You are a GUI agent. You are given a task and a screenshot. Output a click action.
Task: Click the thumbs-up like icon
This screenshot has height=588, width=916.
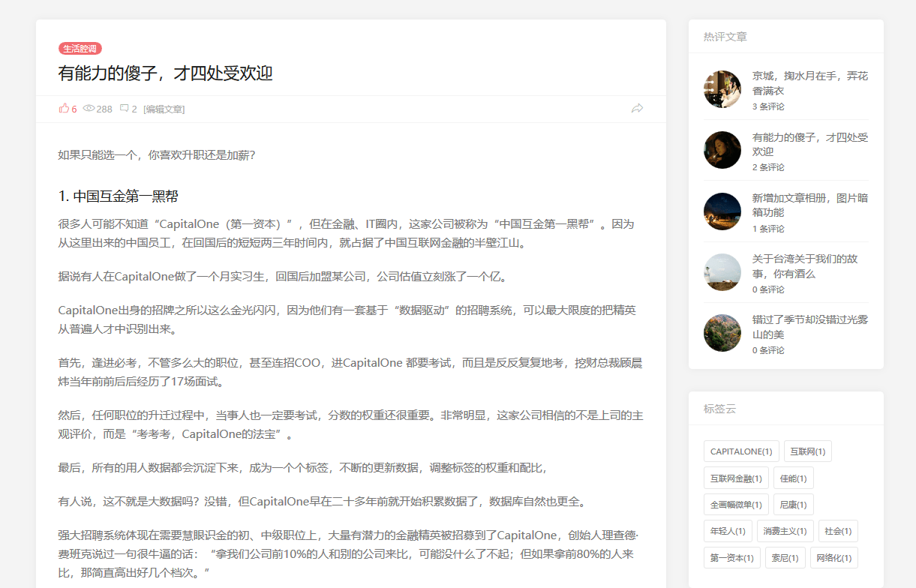click(64, 108)
